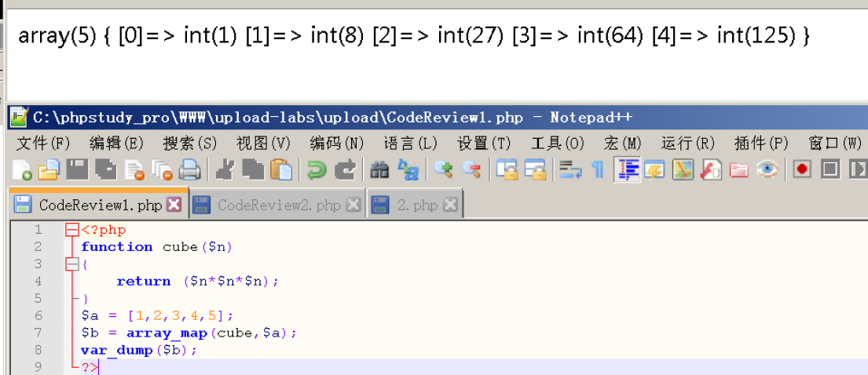Screen dimensions: 868x375
Task: Click the Copy toolbar icon
Action: tap(253, 169)
